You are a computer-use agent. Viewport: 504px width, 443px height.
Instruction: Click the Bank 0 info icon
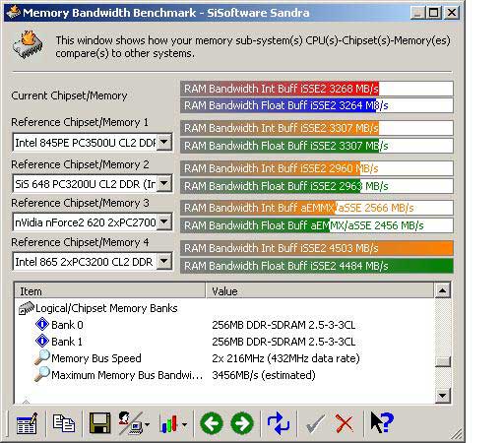42,324
